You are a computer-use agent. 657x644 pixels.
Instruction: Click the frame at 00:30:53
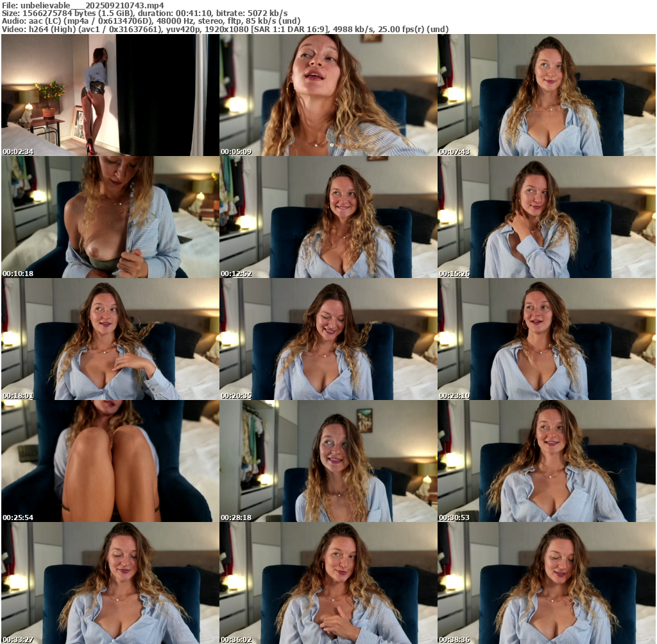(x=547, y=461)
